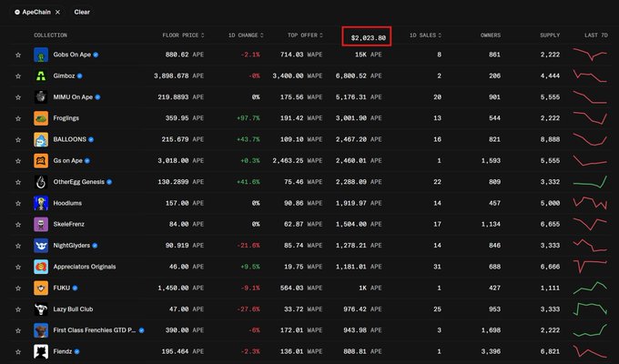Sort by 1D Sales column
Image resolution: width=619 pixels, height=364 pixels.
point(425,35)
